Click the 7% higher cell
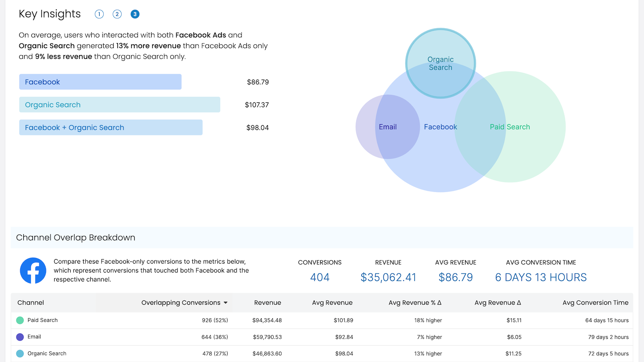Screen dimensions: 644x362 (x=429, y=337)
